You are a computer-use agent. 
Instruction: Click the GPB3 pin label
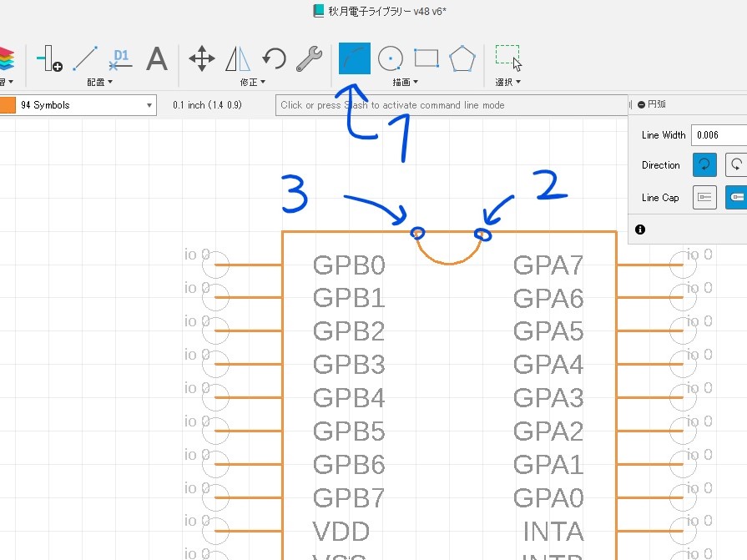349,365
